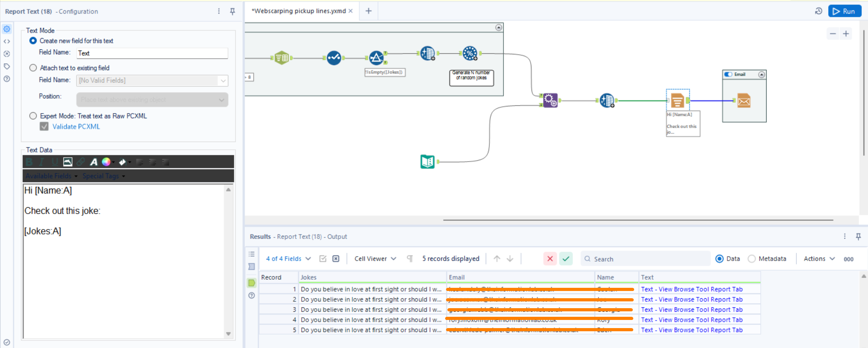The image size is (868, 348).
Task: Select the Record ID tool inside the container
Action: pos(427,53)
